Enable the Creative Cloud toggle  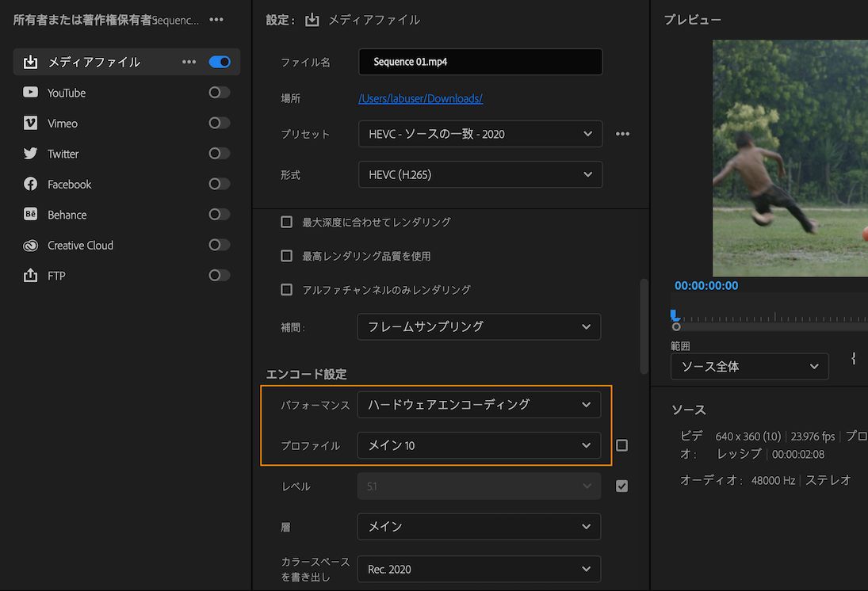220,245
